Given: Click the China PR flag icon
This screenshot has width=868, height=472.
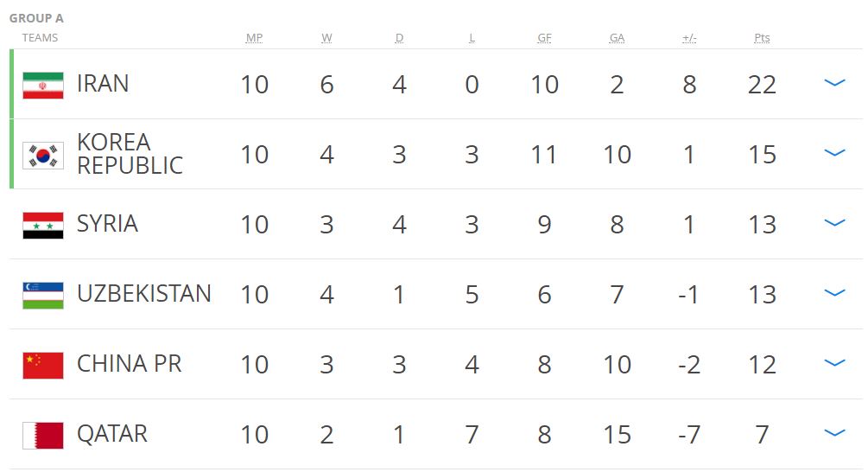Looking at the screenshot, I should tap(43, 365).
